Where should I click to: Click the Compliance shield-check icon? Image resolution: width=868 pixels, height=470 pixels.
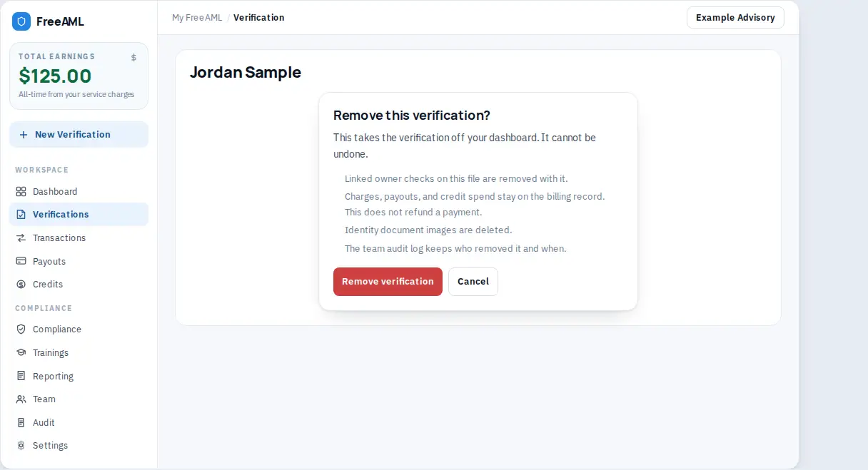[21, 329]
